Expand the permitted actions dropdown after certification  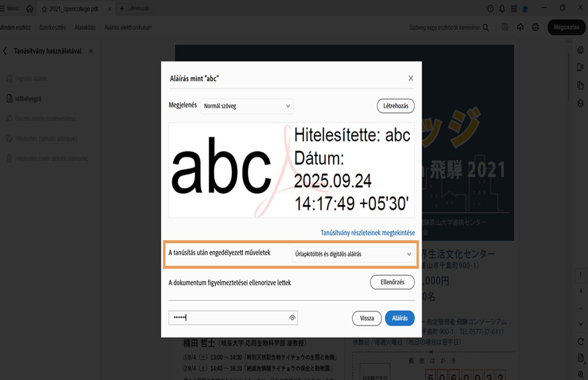click(353, 254)
